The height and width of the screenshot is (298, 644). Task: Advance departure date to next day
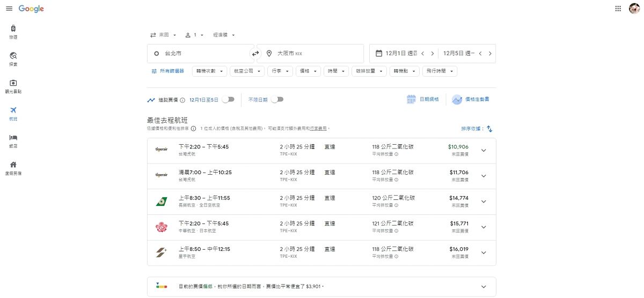click(x=433, y=54)
